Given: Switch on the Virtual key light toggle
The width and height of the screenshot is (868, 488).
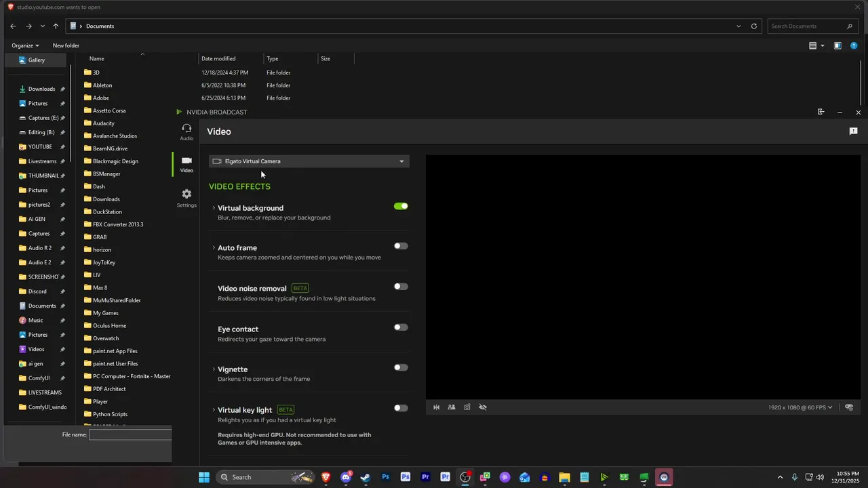Looking at the screenshot, I should pyautogui.click(x=401, y=408).
